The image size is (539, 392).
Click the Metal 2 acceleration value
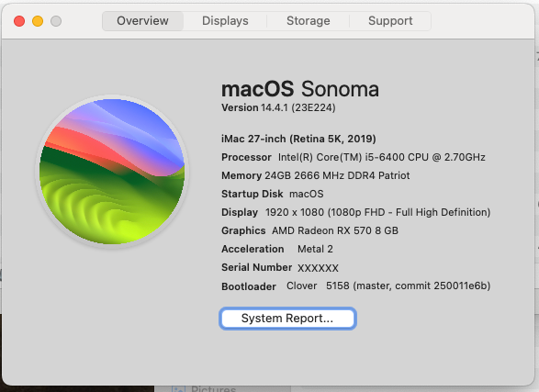click(x=315, y=249)
